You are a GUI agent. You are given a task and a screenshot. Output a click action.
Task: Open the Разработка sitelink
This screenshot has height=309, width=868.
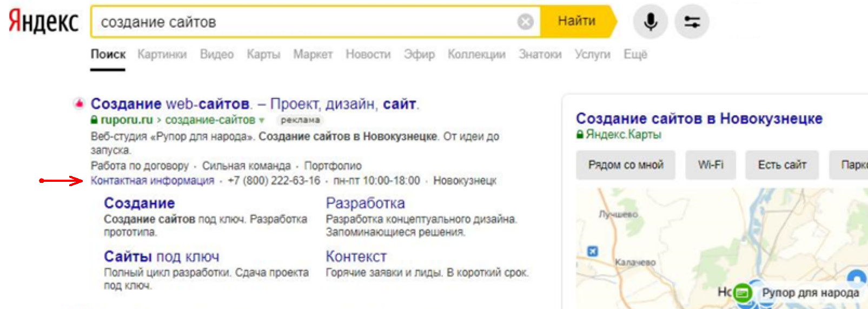point(365,203)
